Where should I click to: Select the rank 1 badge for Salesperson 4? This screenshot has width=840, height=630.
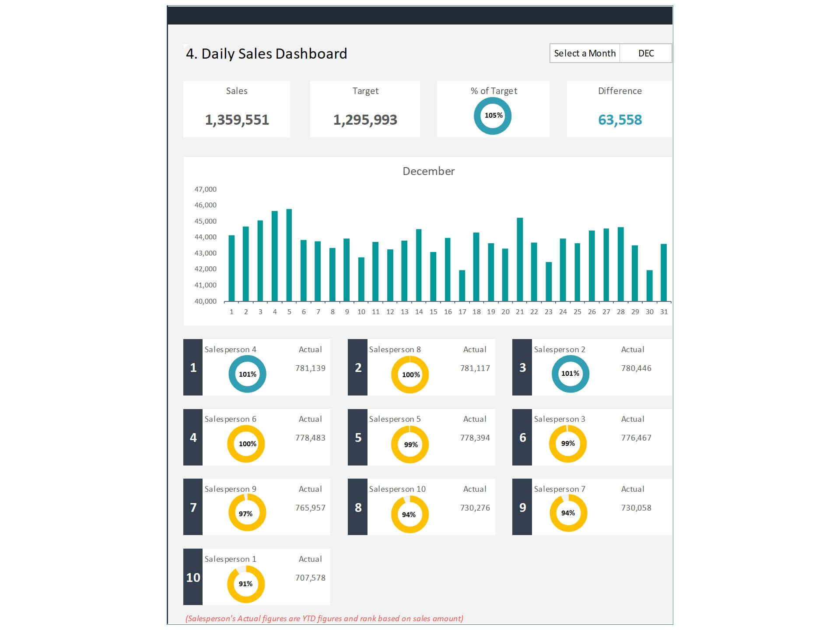click(192, 368)
